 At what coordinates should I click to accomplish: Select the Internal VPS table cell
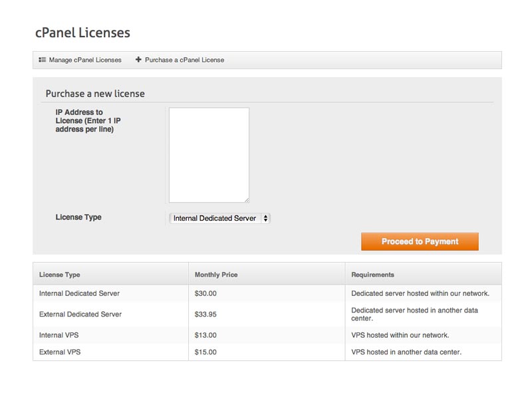(110, 335)
